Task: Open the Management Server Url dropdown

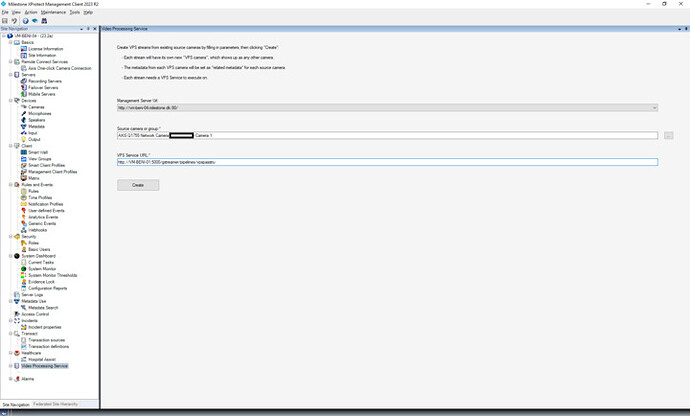Action: pyautogui.click(x=653, y=107)
